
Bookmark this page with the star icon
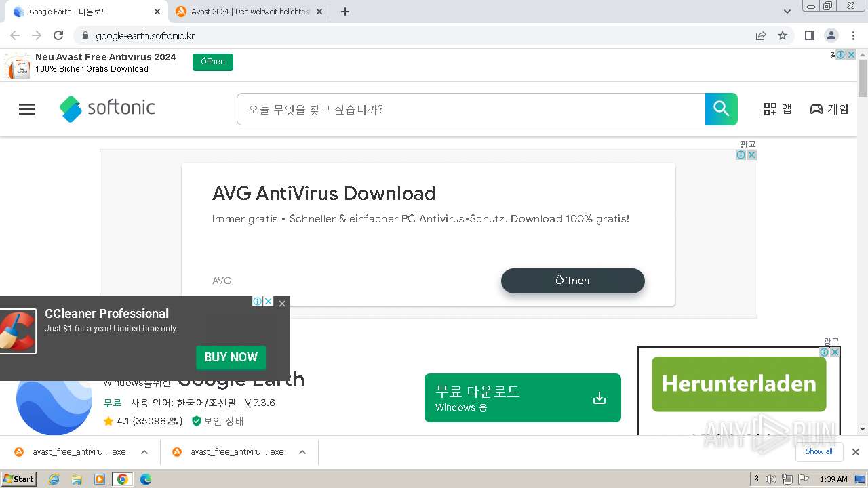(x=783, y=35)
